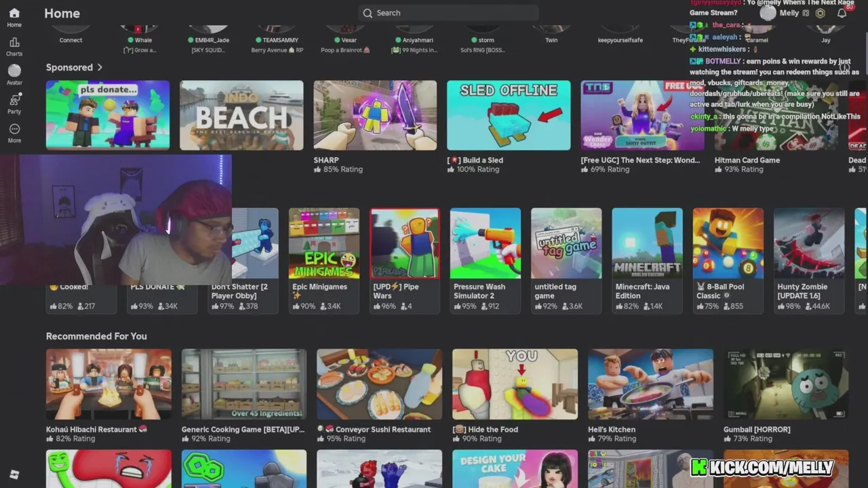Open Conveyor Sushi Restaurant thumbnail

pyautogui.click(x=380, y=384)
